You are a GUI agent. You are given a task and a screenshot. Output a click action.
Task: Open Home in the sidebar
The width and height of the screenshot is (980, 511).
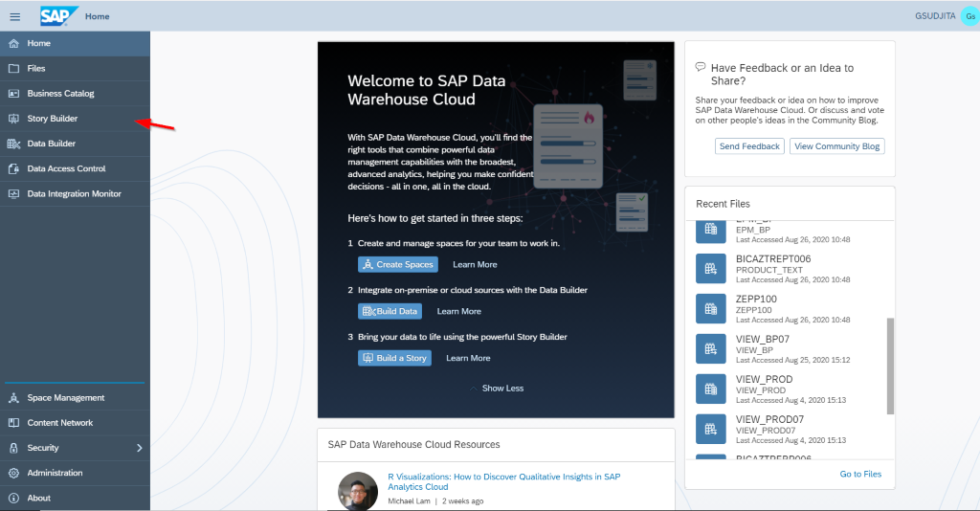coord(75,44)
